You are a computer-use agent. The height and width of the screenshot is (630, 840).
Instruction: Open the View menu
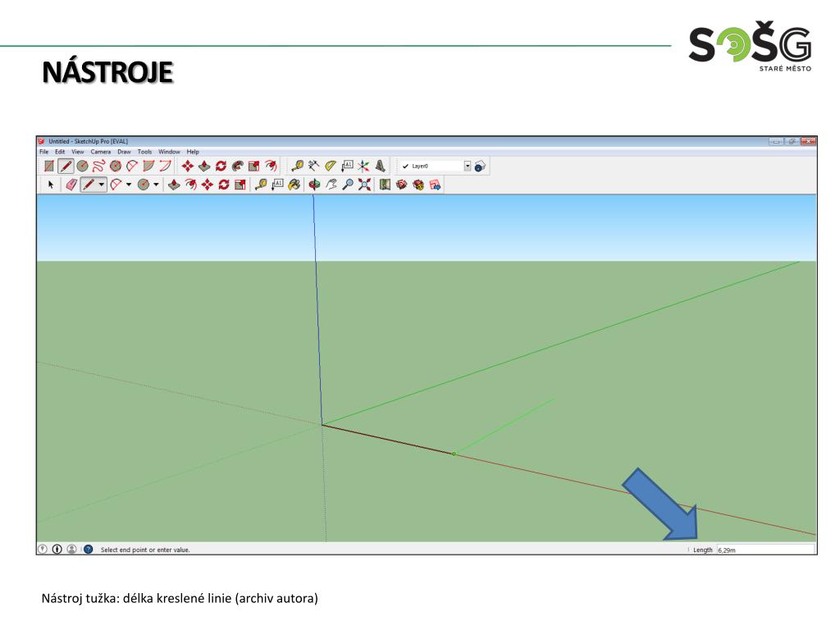pos(78,152)
